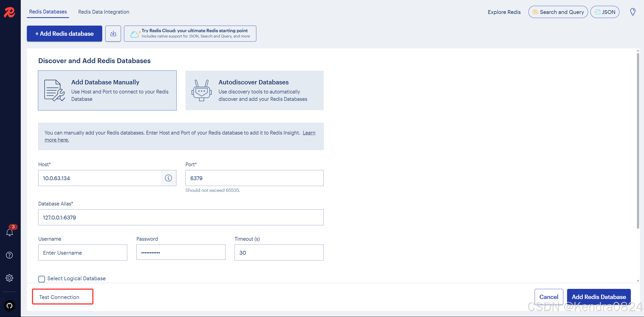Click the Password input field

pyautogui.click(x=181, y=252)
